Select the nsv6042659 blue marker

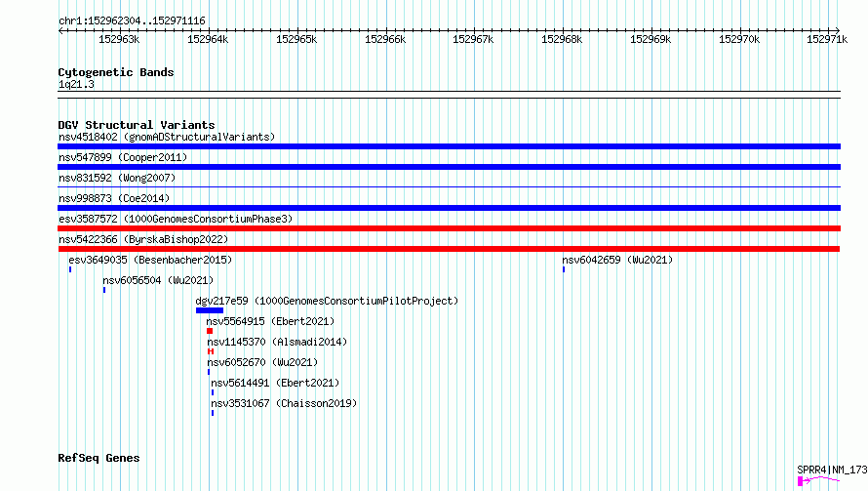click(564, 269)
